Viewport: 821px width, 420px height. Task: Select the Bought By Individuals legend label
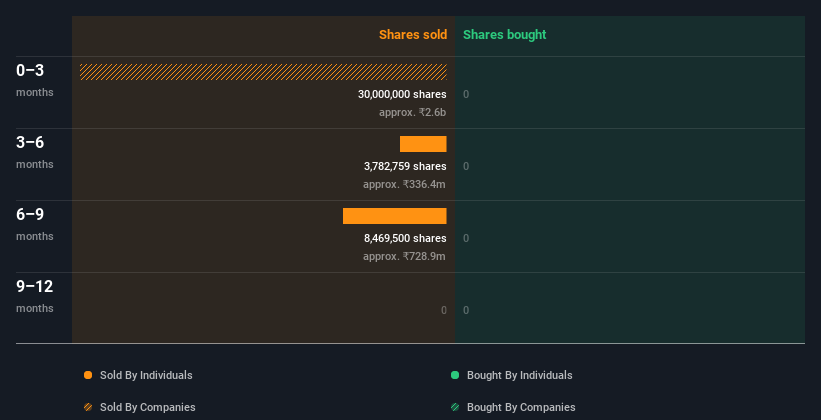519,375
